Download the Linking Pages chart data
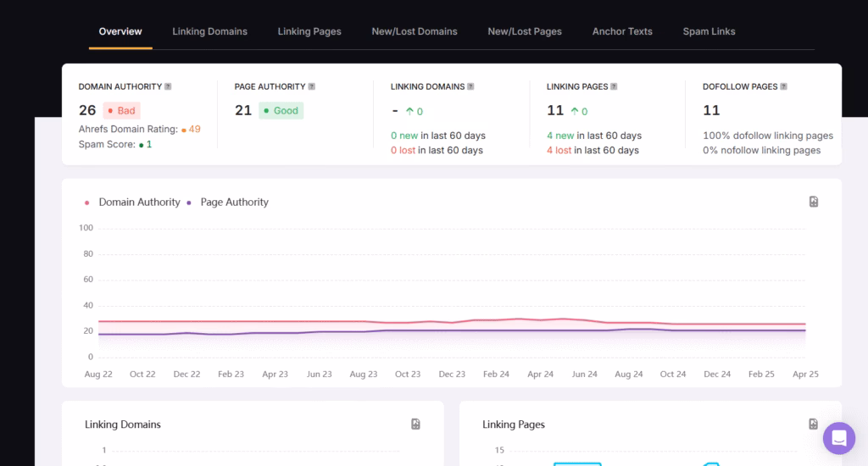 [813, 424]
